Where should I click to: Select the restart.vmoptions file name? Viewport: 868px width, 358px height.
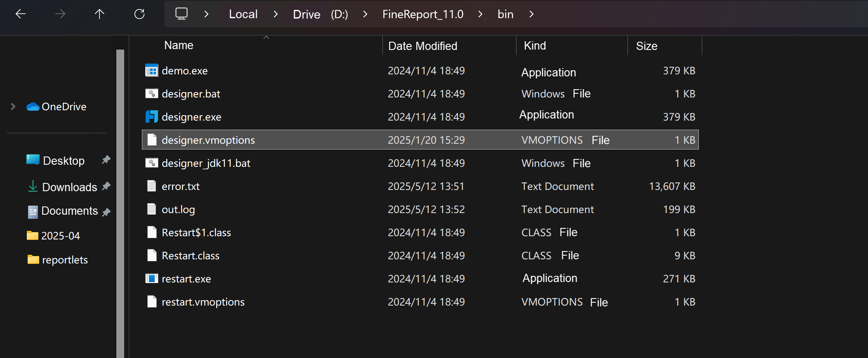tap(203, 302)
